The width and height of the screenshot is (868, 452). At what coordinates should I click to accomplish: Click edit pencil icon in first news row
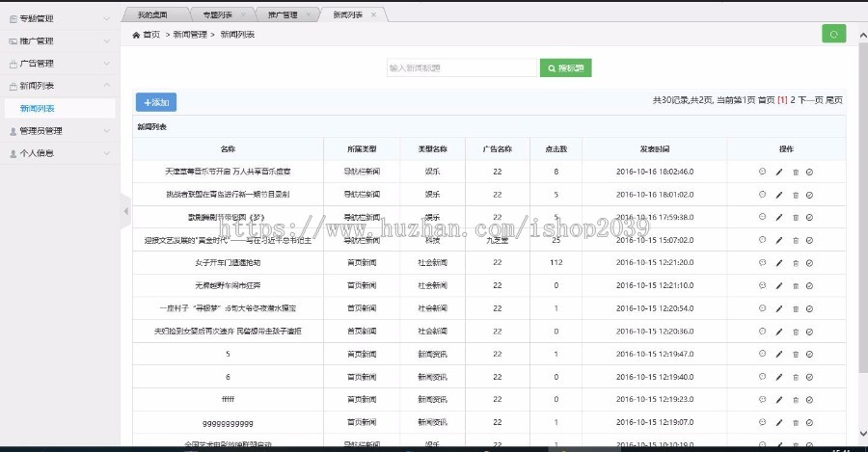tap(778, 173)
